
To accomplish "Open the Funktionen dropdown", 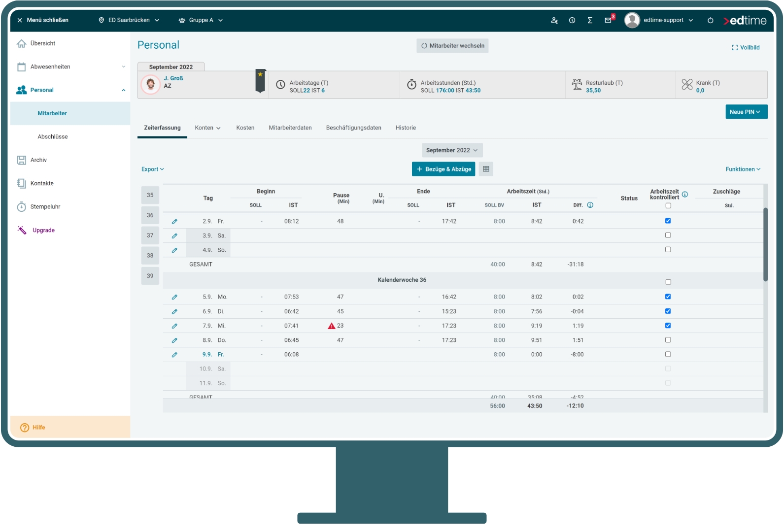I will [x=743, y=169].
